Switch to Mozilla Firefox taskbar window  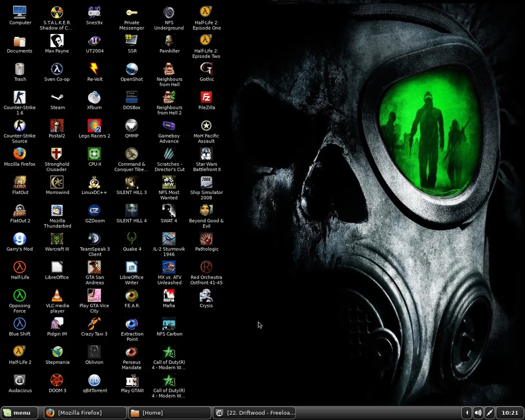tap(86, 413)
